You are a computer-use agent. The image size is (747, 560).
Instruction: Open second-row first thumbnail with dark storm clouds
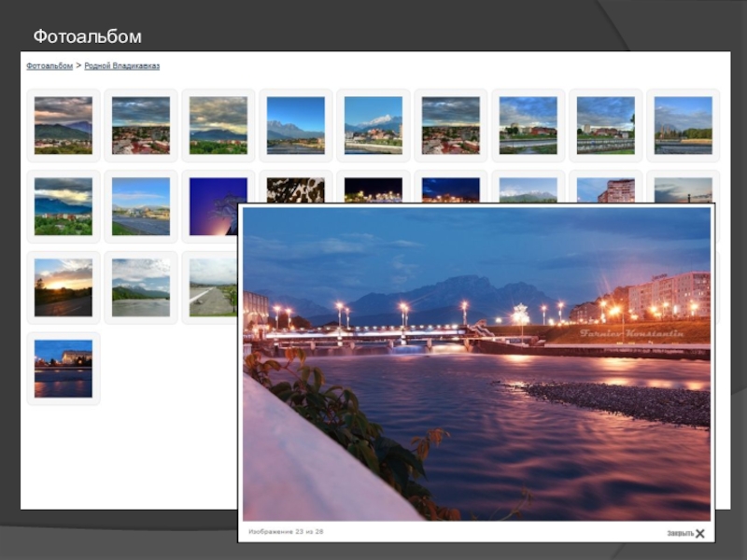tap(63, 206)
